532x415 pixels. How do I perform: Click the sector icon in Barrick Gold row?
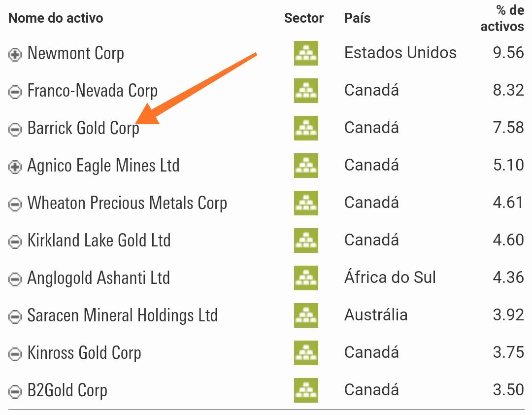click(x=306, y=128)
